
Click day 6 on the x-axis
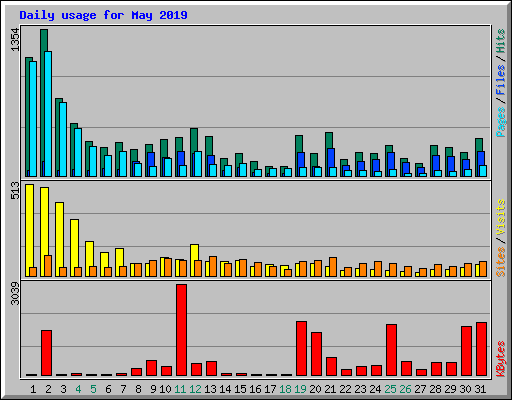click(108, 389)
